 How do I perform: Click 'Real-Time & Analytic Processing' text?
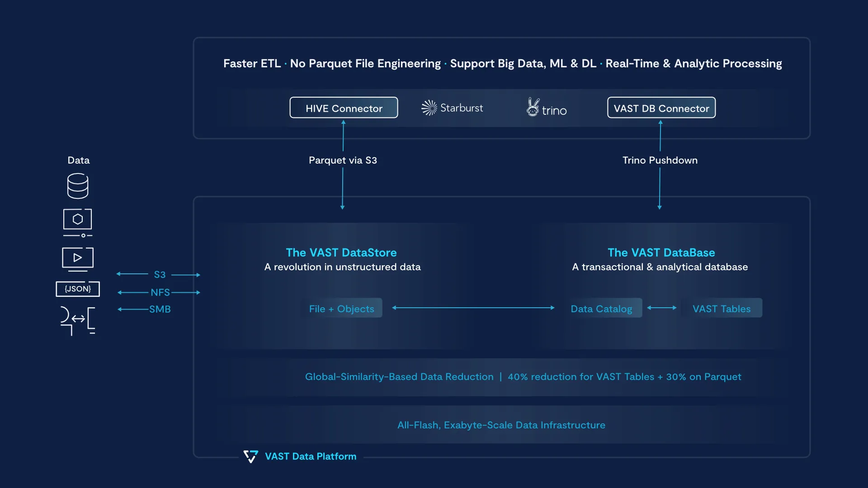[x=693, y=63]
